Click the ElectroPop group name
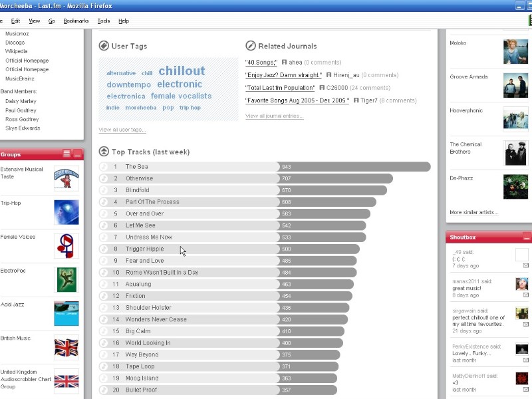 click(x=13, y=271)
